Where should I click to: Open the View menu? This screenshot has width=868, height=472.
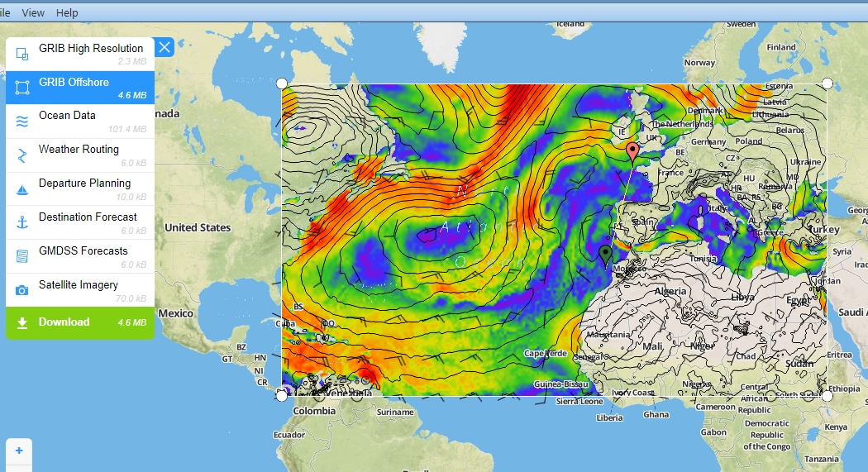[33, 12]
